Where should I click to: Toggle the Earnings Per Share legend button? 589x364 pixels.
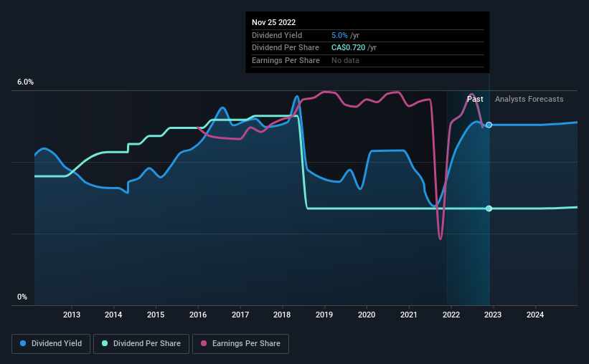(x=240, y=344)
